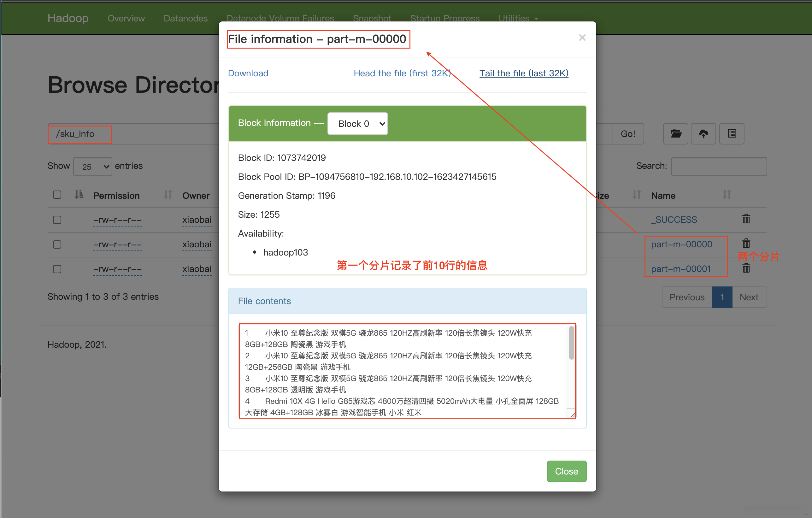Delete the _SUCCESS file via trash icon
This screenshot has width=812, height=518.
[746, 219]
